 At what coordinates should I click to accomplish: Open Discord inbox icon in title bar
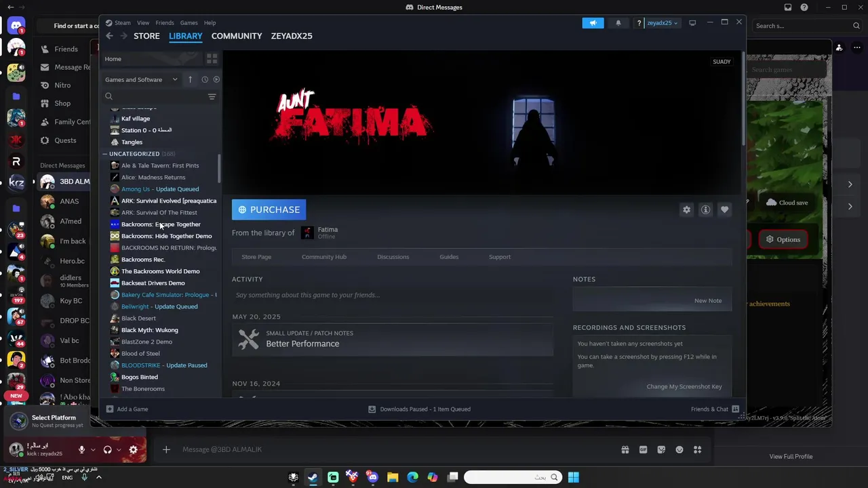[x=787, y=7]
